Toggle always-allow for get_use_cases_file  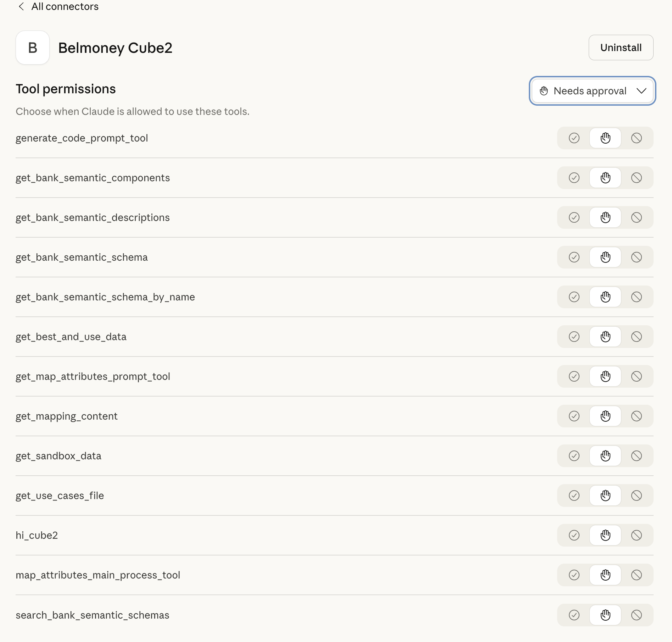click(574, 496)
